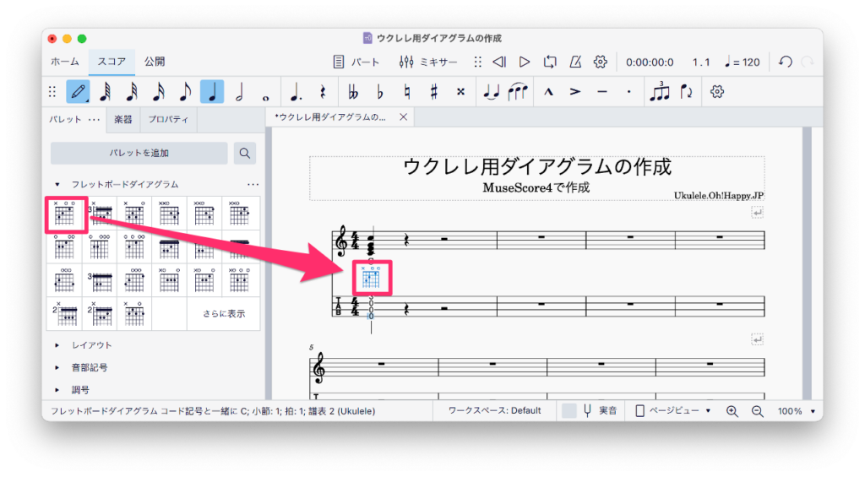The height and width of the screenshot is (504, 865).
Task: Add a tie between notes
Action: click(491, 91)
